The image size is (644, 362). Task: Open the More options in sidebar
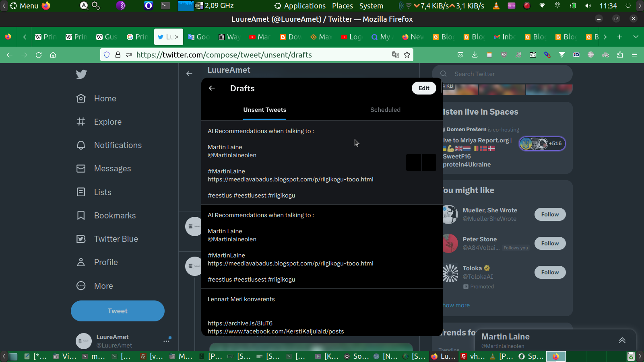[95, 286]
